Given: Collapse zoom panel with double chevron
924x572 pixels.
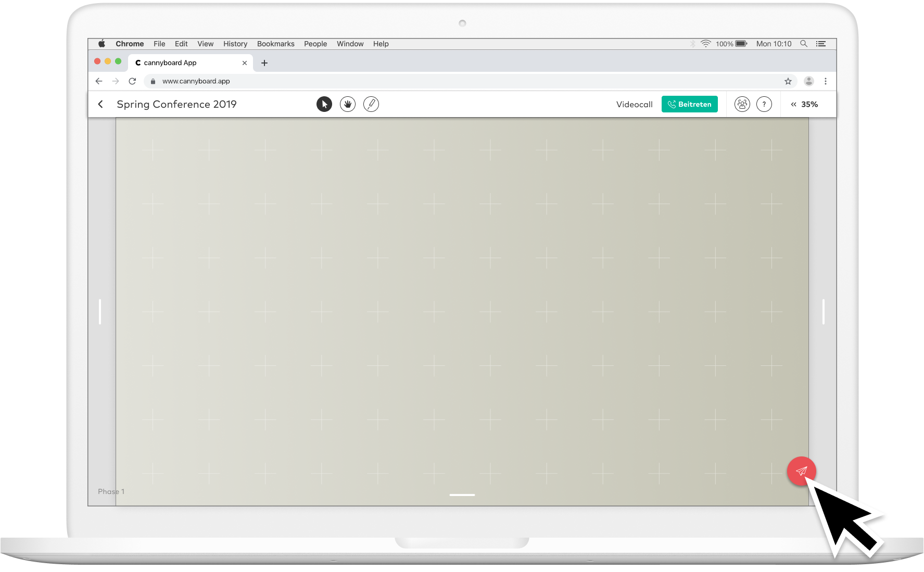Looking at the screenshot, I should [x=793, y=105].
